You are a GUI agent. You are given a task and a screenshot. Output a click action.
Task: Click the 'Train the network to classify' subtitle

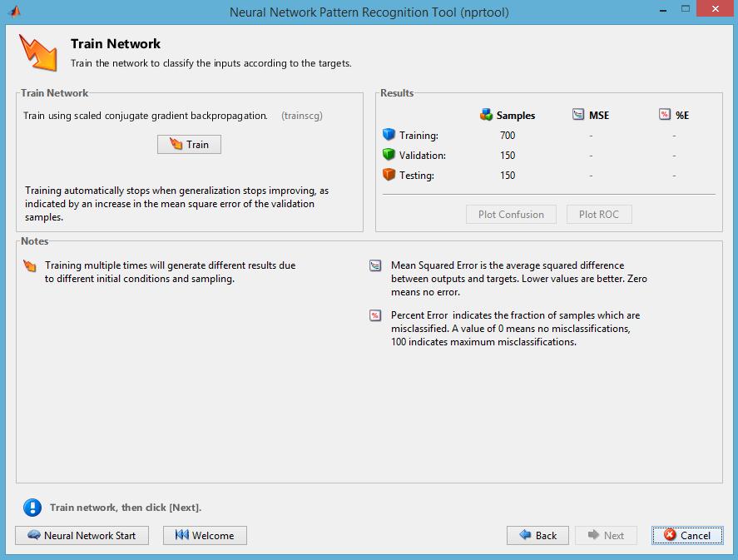coord(211,63)
